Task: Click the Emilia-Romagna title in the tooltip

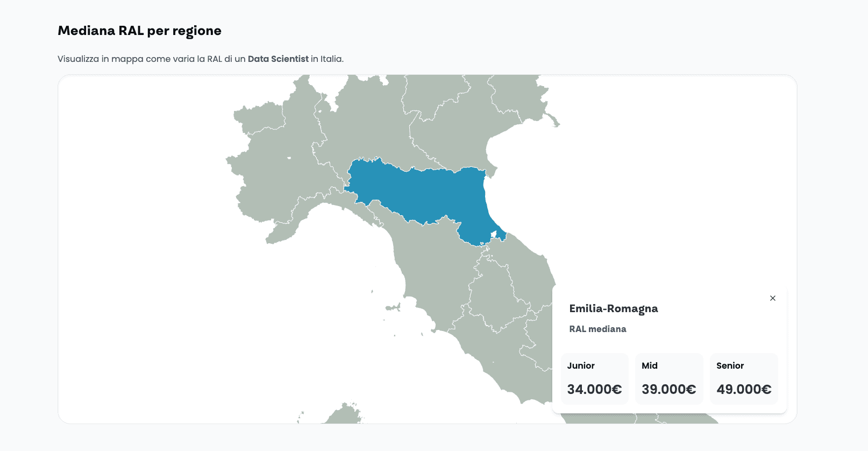Action: tap(614, 308)
